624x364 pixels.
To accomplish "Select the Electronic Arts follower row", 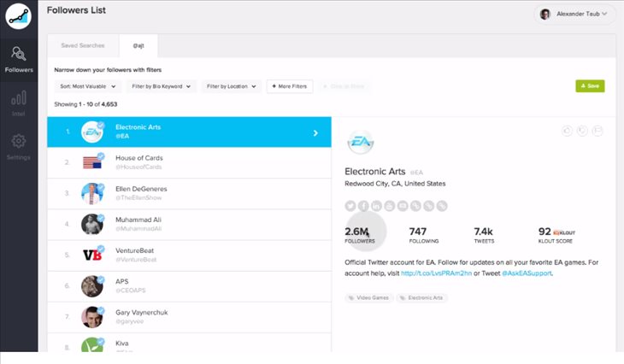I will pos(189,132).
